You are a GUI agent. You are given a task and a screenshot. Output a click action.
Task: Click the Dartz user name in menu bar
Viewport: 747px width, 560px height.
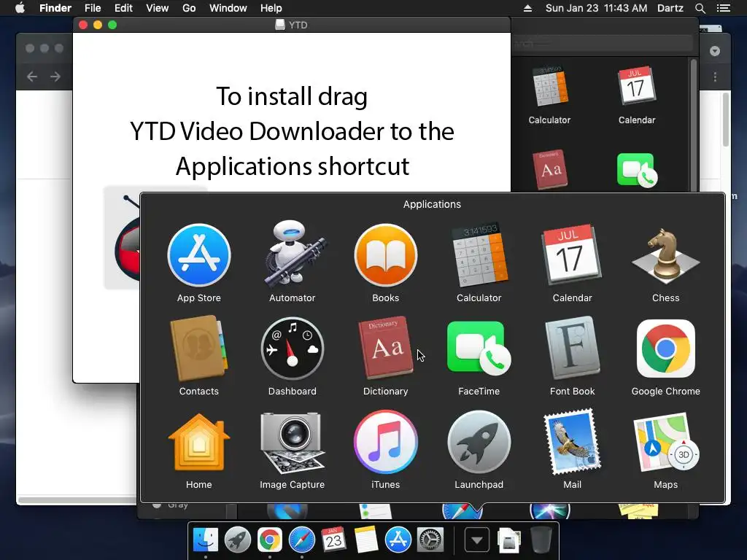[x=670, y=8]
